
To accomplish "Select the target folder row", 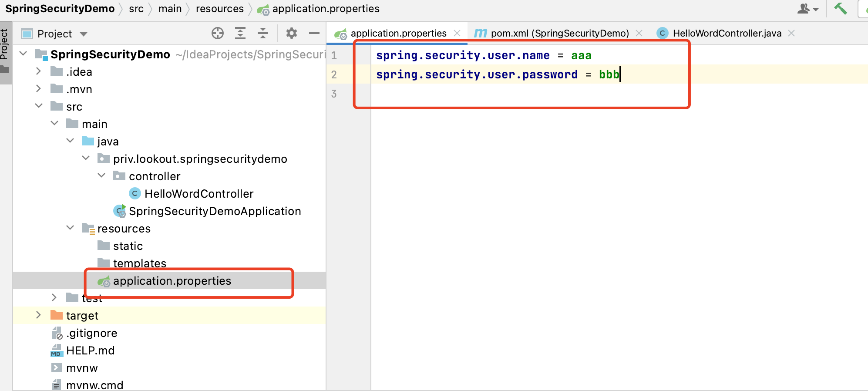I will click(x=169, y=316).
